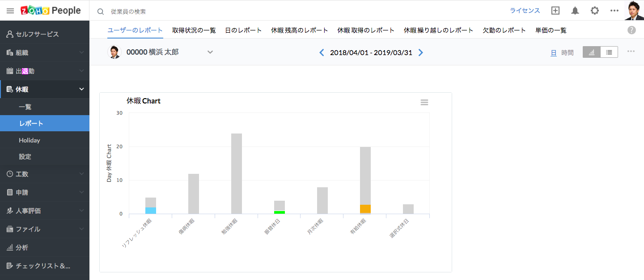Viewport: 644px width, 280px height.
Task: Click the ライセンス link
Action: click(x=525, y=11)
